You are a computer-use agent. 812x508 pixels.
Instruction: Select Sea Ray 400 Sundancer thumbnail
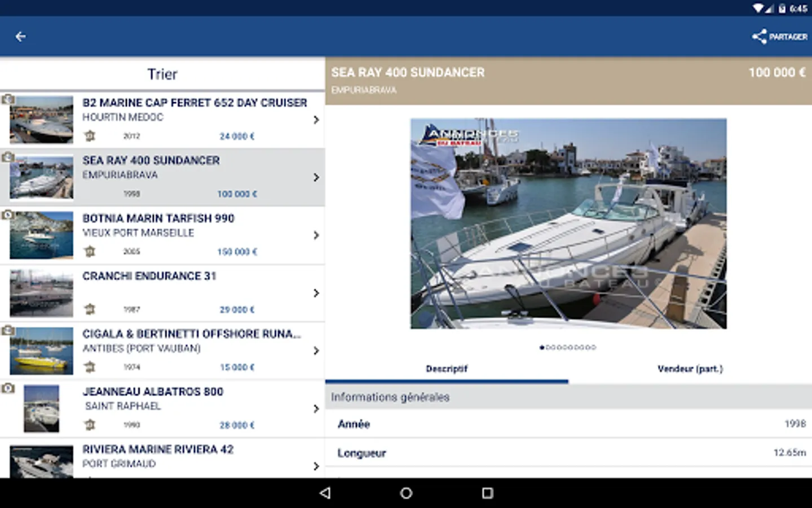click(41, 177)
